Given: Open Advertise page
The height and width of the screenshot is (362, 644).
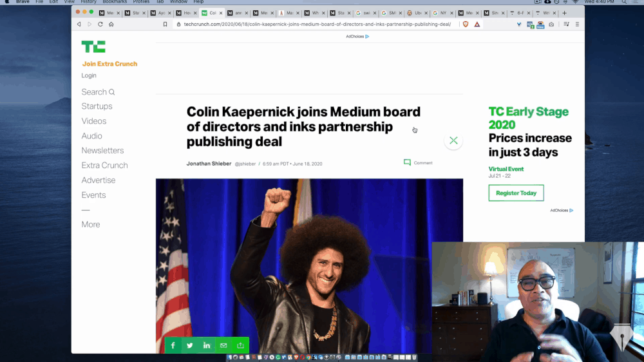Looking at the screenshot, I should pyautogui.click(x=98, y=180).
